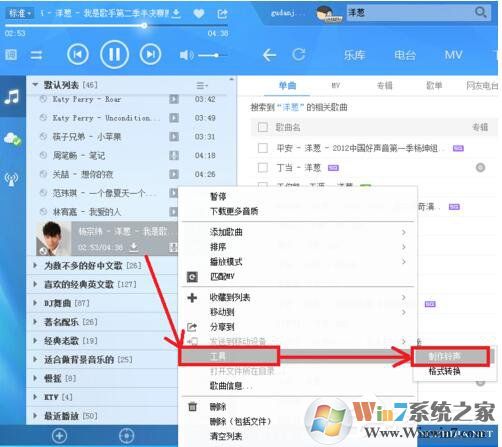Check the 平安 - 洋葱 song checkbox

263,148
